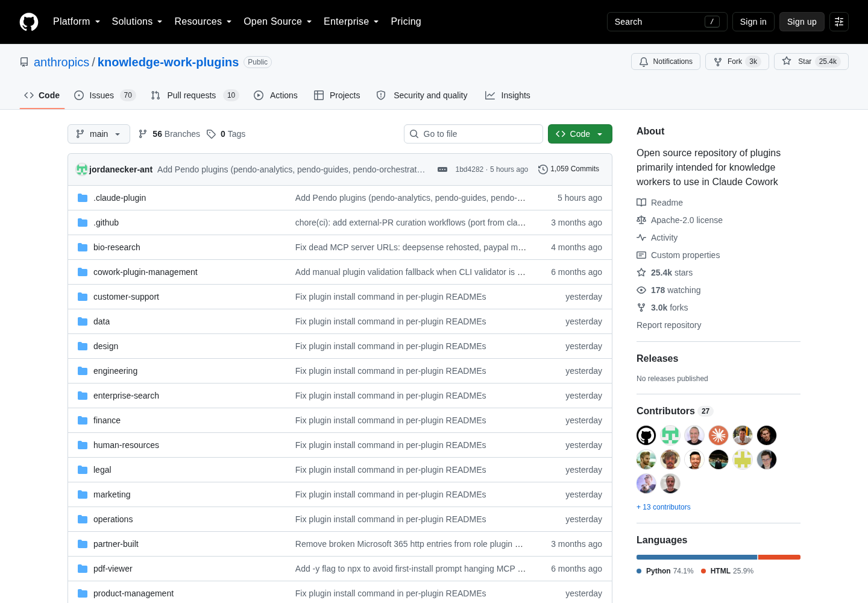Click jordanecker-ant avatar in commit bar
868x603 pixels.
coord(82,169)
